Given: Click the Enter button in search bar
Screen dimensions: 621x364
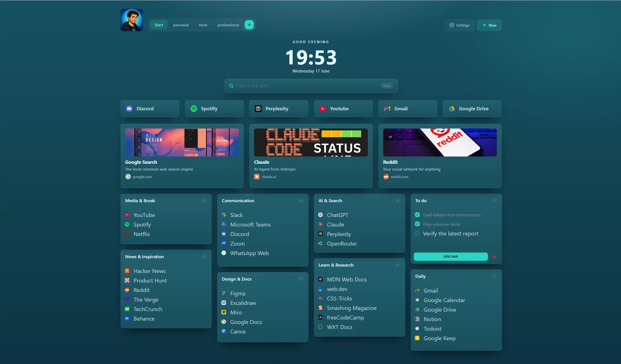Looking at the screenshot, I should (387, 86).
